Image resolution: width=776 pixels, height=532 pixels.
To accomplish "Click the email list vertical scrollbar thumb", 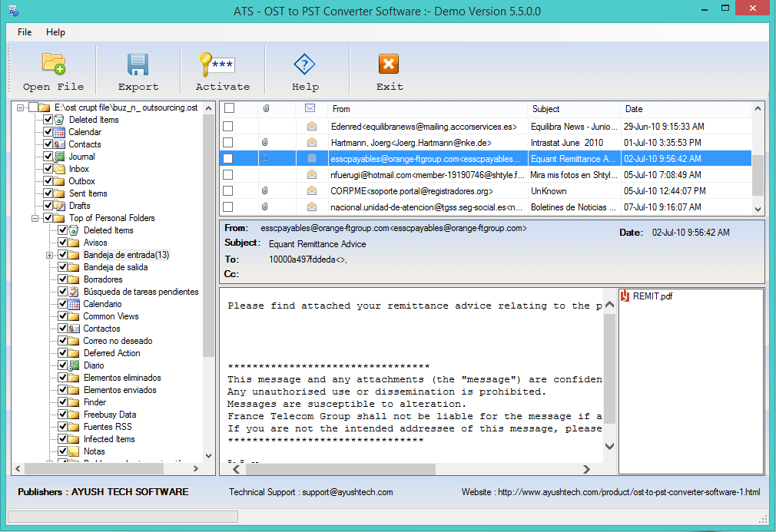I will click(758, 173).
